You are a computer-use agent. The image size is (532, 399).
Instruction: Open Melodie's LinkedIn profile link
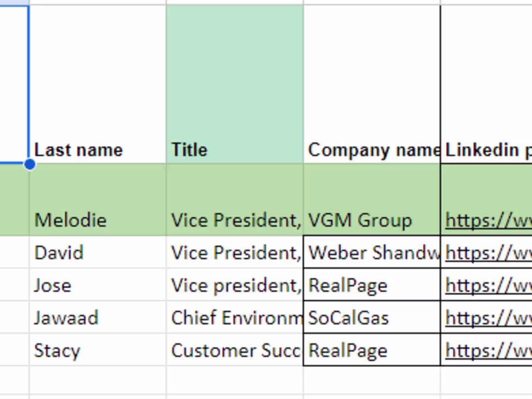tap(488, 221)
